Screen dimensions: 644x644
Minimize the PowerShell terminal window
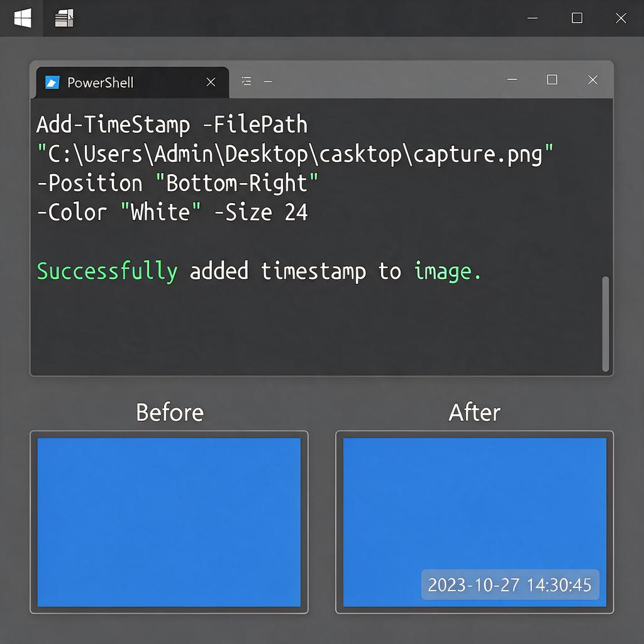pyautogui.click(x=512, y=80)
